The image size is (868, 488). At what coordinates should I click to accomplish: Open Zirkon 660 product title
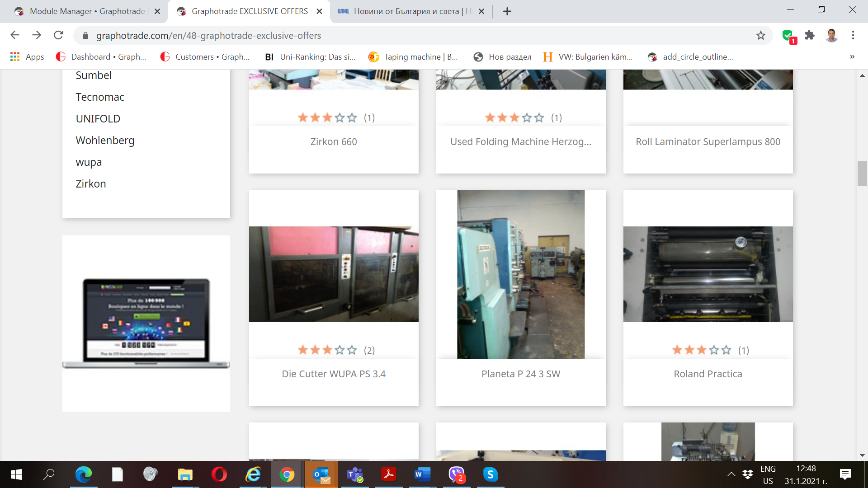334,142
